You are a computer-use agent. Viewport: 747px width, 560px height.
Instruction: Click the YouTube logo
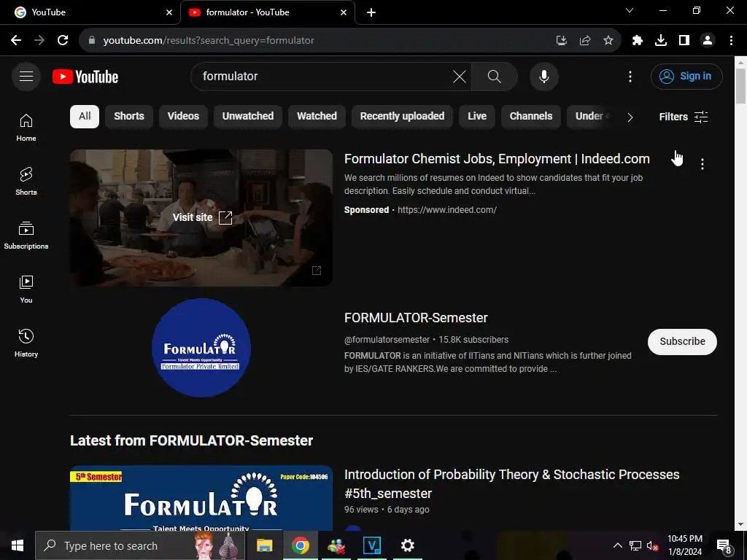coord(85,77)
